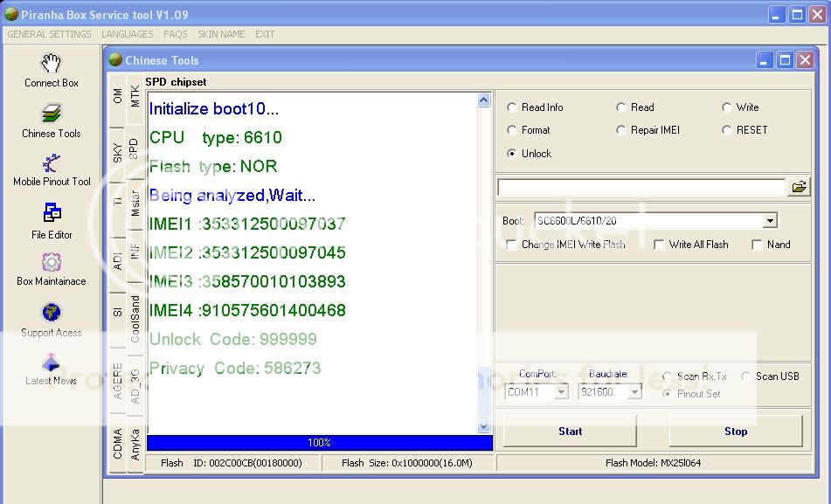
Task: Click the log scrollbar down arrow
Action: (483, 426)
